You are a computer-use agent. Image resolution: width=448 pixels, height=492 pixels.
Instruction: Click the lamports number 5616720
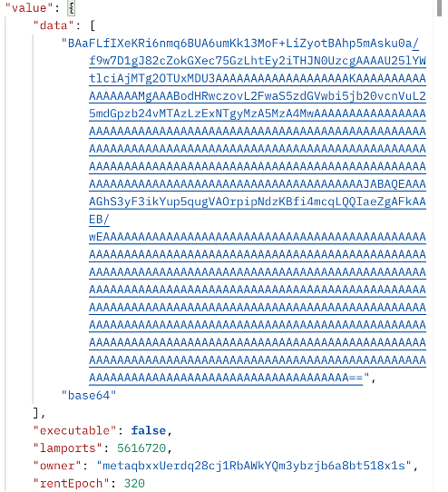click(x=141, y=448)
